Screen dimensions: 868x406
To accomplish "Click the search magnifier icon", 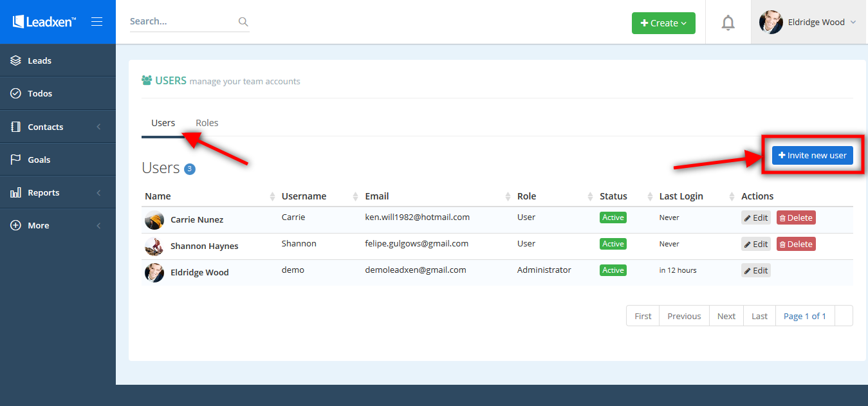I will pos(243,21).
